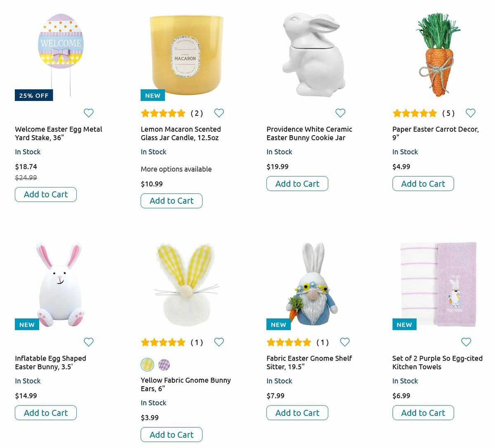Favorite the Welcome Easter Egg Yard Stake
The image size is (495, 448).
[89, 113]
